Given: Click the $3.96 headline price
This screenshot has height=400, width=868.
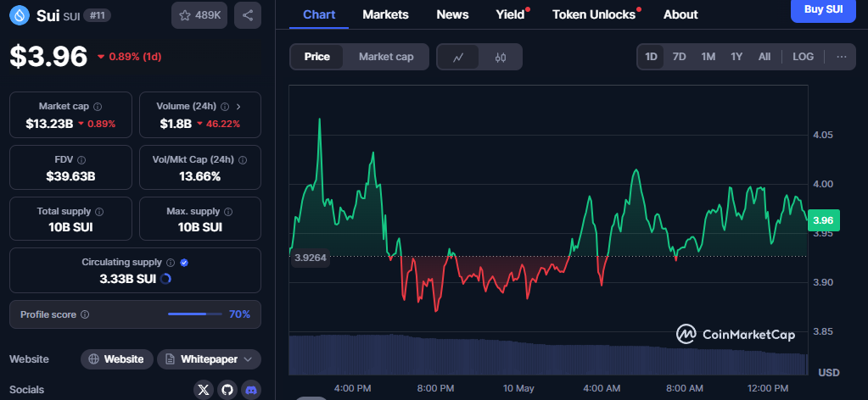Looking at the screenshot, I should coord(48,57).
